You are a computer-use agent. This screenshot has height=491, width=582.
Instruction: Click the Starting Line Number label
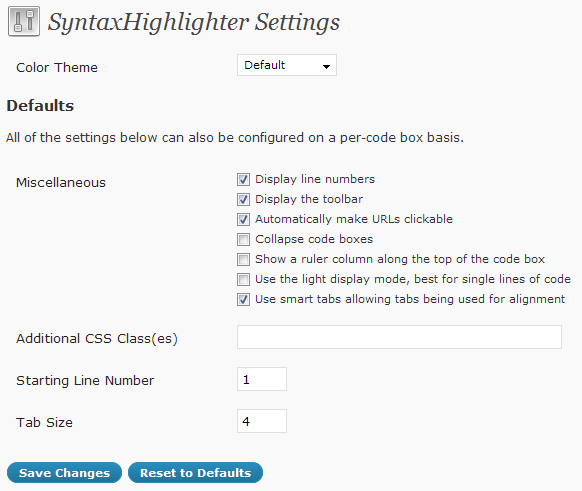pos(85,381)
